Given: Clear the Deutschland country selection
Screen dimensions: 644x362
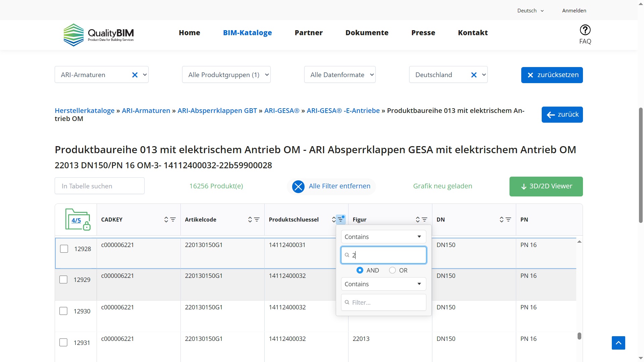Looking at the screenshot, I should coord(474,75).
